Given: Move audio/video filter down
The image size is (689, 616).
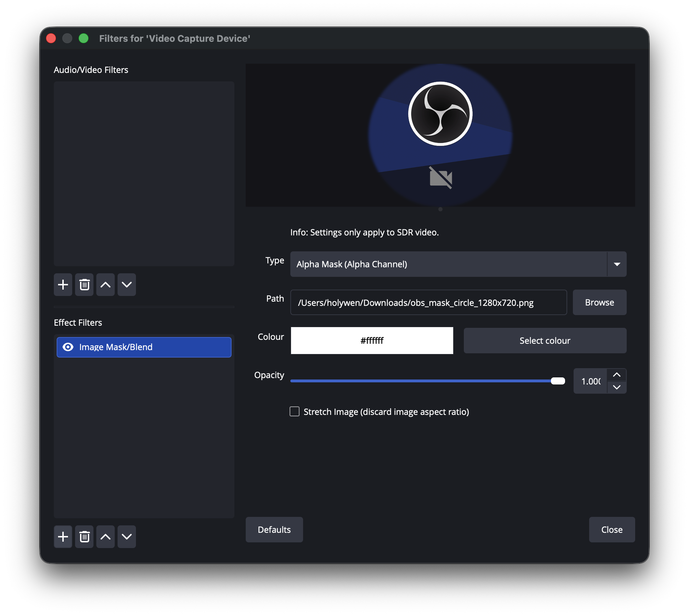Looking at the screenshot, I should (127, 285).
